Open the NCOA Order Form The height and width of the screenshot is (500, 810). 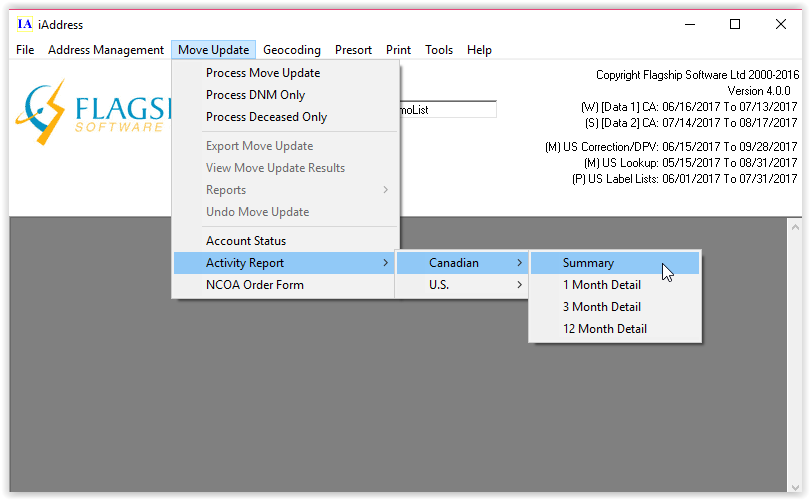coord(255,285)
